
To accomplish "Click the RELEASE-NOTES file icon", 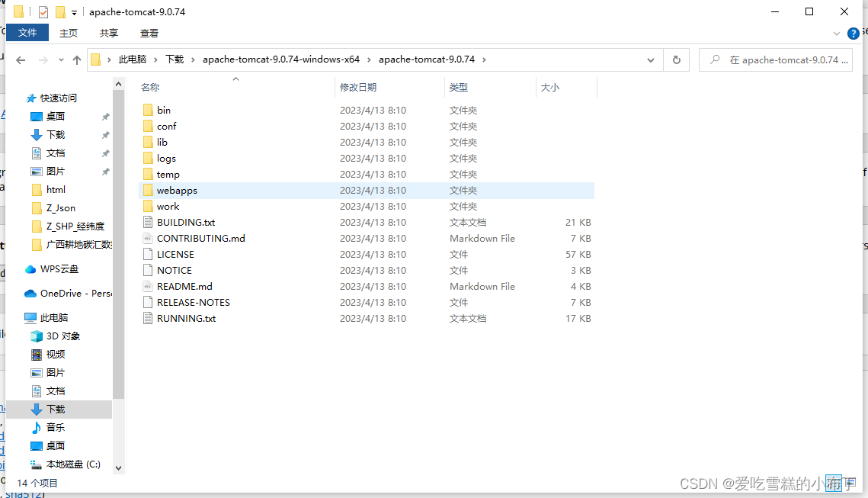I will point(148,303).
